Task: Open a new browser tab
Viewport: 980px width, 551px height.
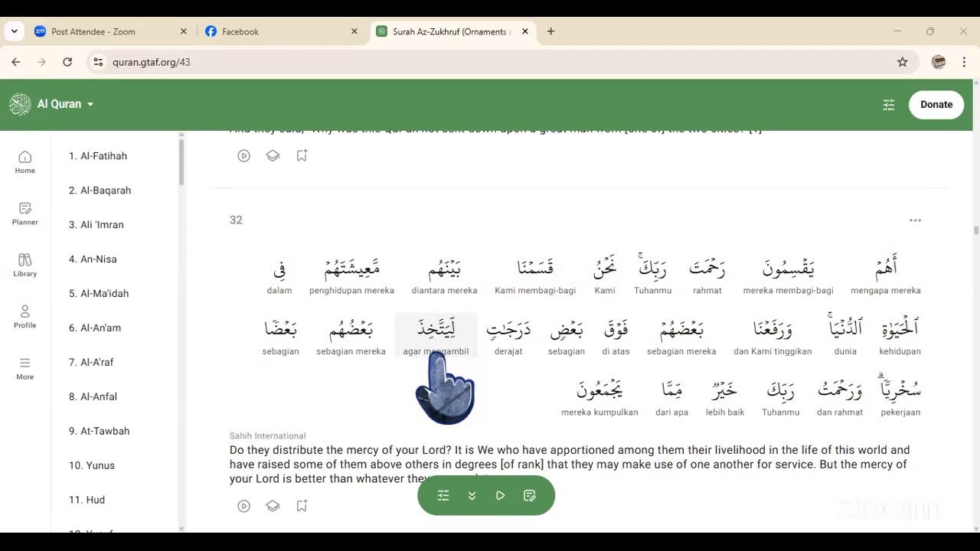Action: pyautogui.click(x=550, y=31)
